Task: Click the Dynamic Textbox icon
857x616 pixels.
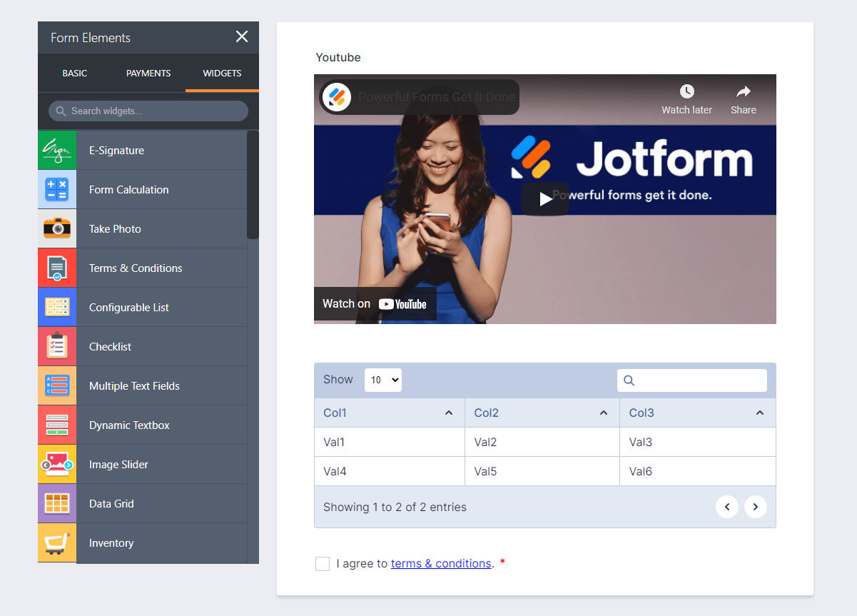Action: (x=57, y=425)
